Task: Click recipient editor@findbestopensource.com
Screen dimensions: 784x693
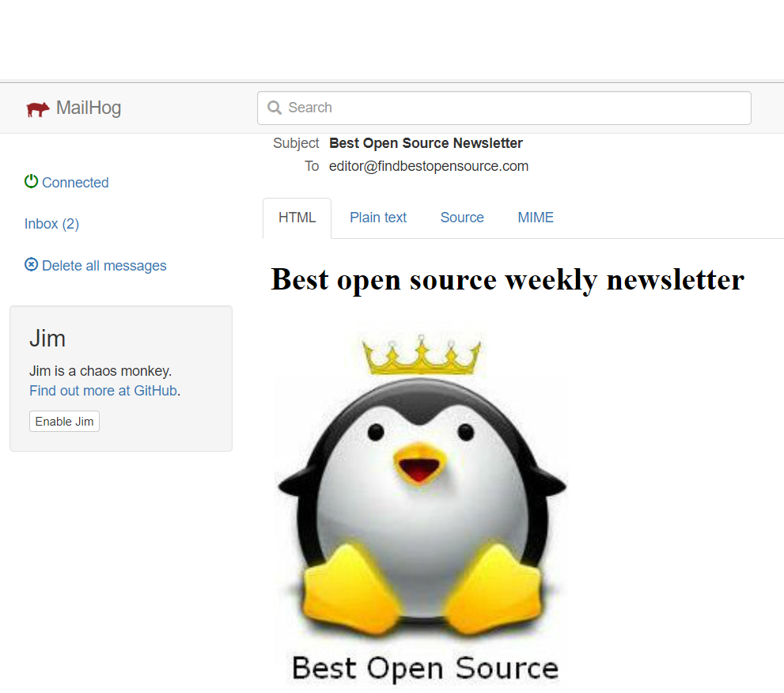Action: tap(429, 166)
